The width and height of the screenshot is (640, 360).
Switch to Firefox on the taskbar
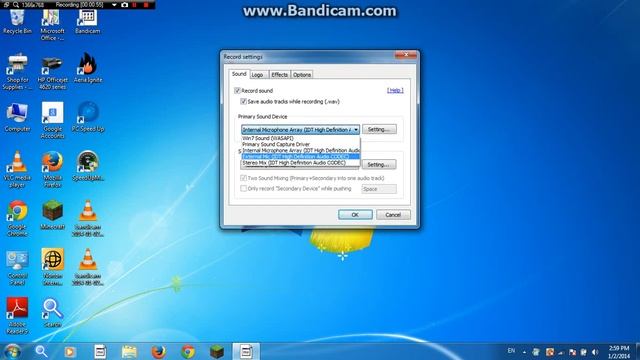click(158, 351)
